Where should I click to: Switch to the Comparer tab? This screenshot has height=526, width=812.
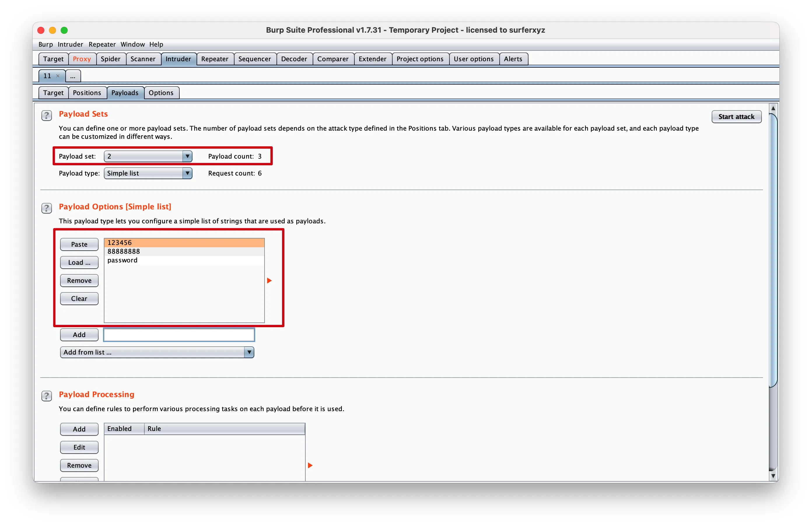pyautogui.click(x=333, y=59)
